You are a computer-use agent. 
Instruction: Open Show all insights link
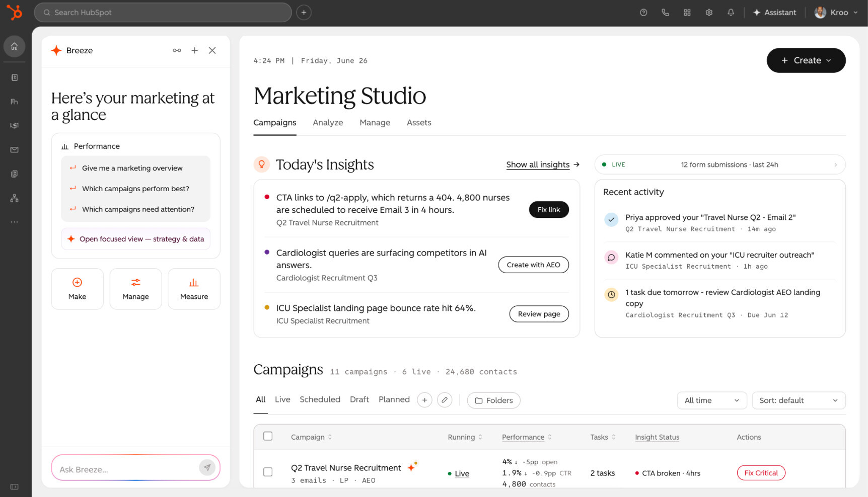pos(543,164)
